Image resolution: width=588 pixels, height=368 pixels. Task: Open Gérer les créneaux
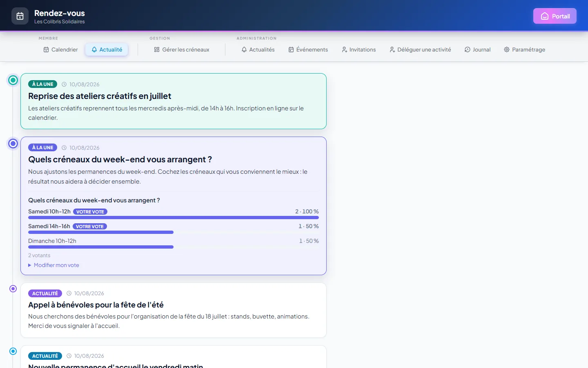(182, 49)
